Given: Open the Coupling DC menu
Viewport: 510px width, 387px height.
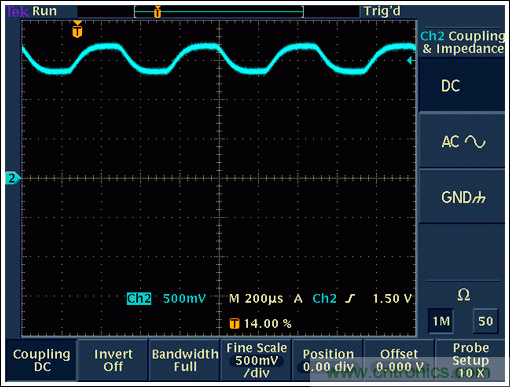Looking at the screenshot, I should (41, 360).
